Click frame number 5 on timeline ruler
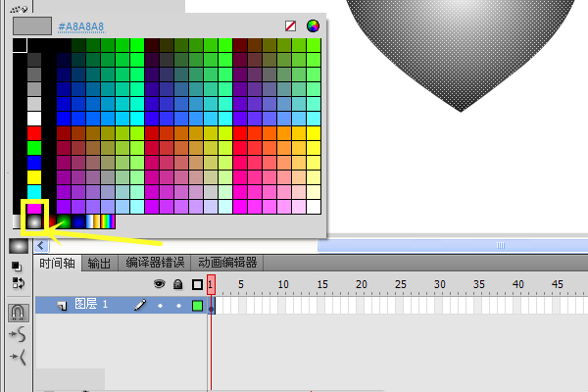The height and width of the screenshot is (392, 588). (241, 284)
